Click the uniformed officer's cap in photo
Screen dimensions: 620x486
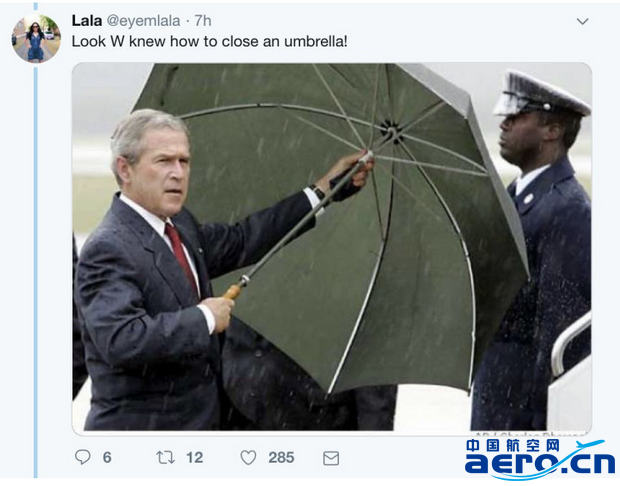click(x=541, y=93)
